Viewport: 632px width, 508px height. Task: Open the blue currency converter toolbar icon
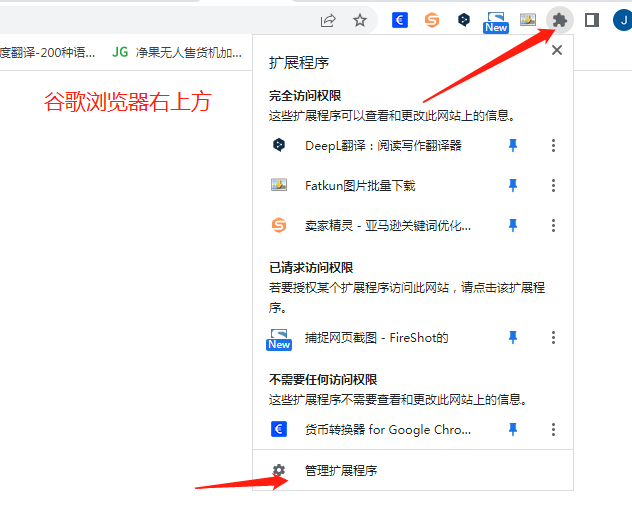click(x=400, y=20)
